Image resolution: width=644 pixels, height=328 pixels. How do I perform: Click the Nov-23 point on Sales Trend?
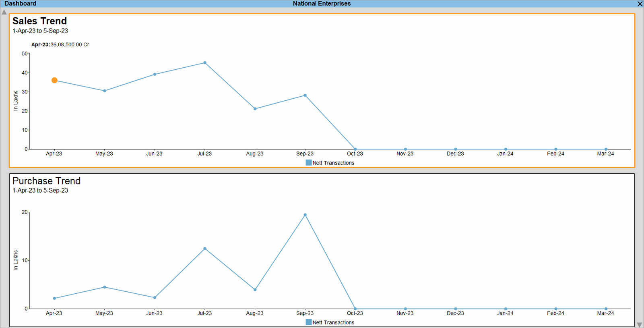click(x=405, y=149)
